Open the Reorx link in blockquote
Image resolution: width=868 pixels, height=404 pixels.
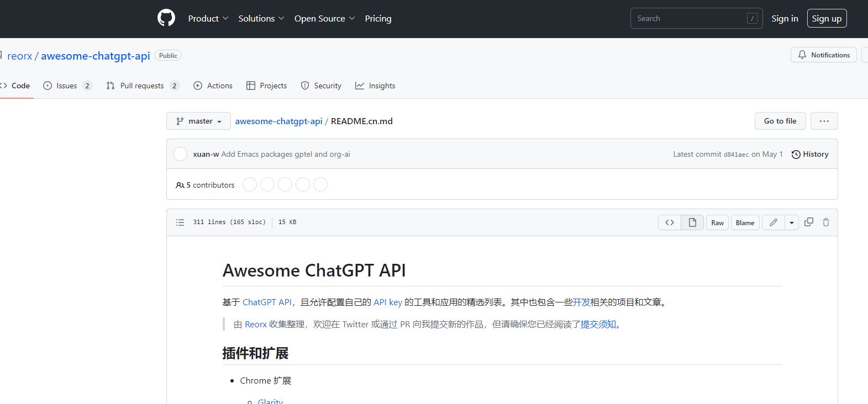click(256, 324)
